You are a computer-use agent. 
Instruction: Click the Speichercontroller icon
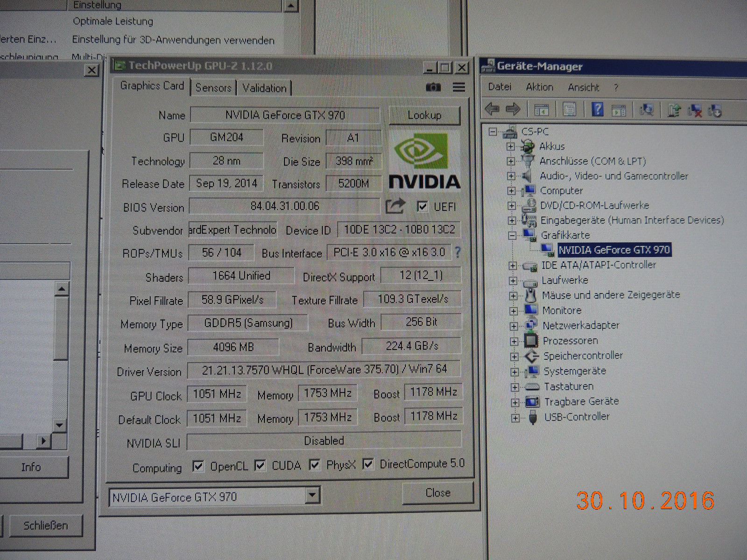(532, 356)
